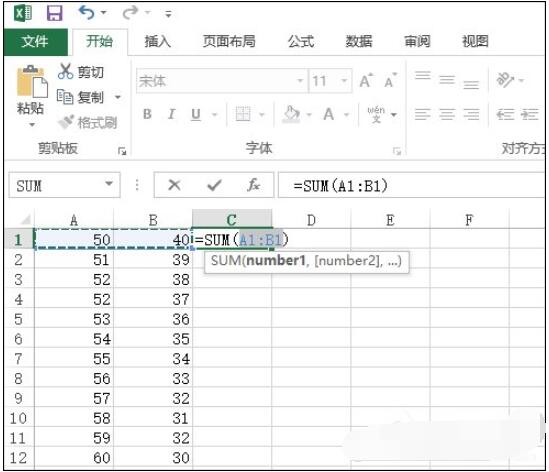
Task: Toggle Italic formatting
Action: (172, 114)
